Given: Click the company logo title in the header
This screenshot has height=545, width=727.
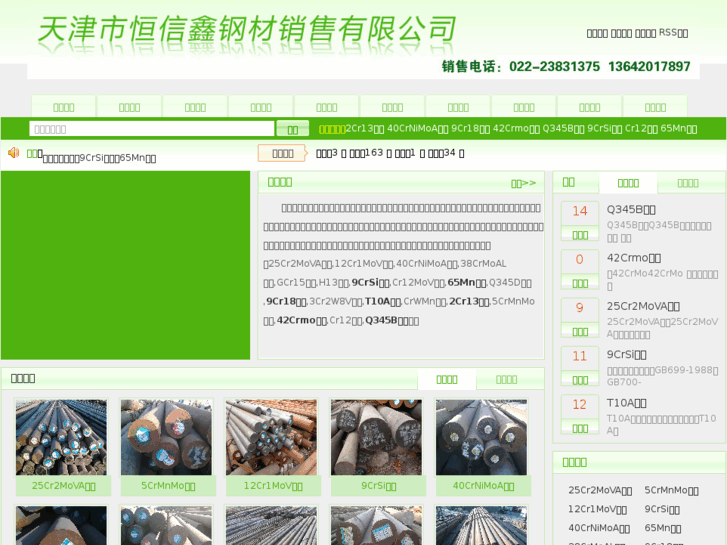Looking at the screenshot, I should [246, 29].
